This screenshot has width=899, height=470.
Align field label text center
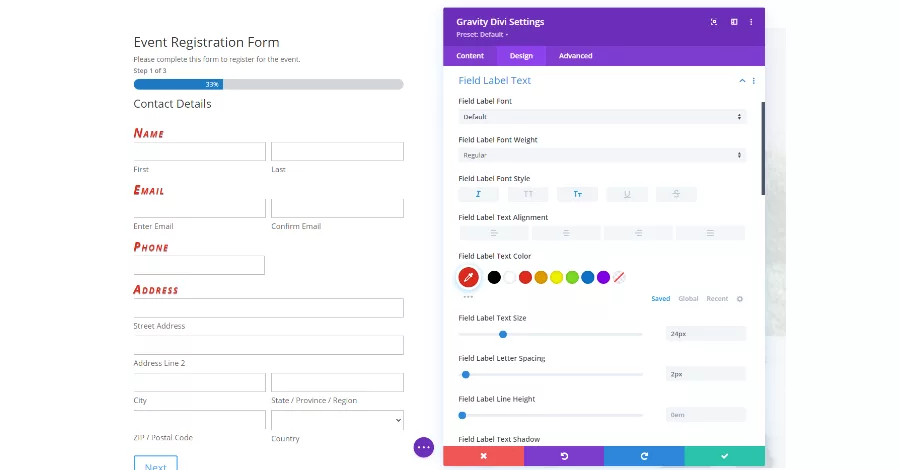(x=566, y=233)
